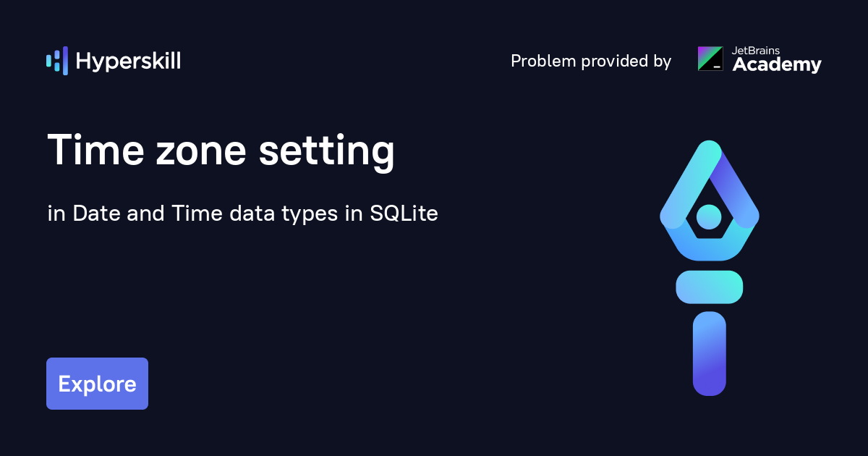Click the circle inside the pen nib
Image resolution: width=868 pixels, height=456 pixels.
[x=709, y=216]
